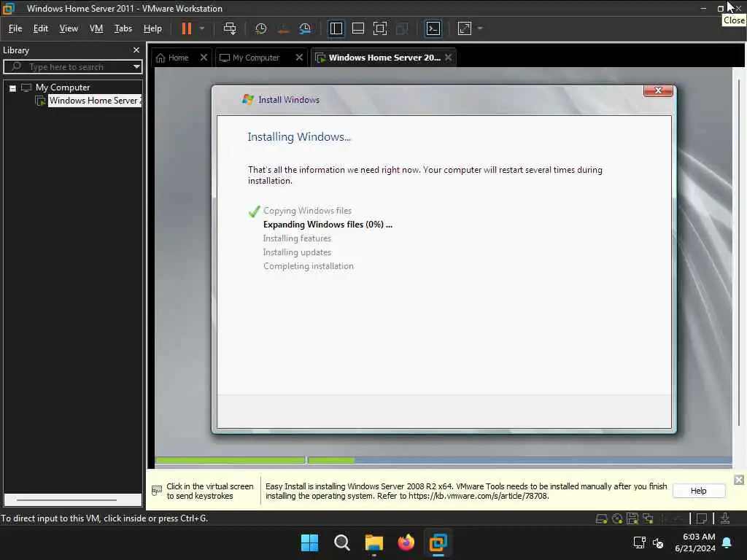Click the 'Installing features' step text

tap(298, 238)
